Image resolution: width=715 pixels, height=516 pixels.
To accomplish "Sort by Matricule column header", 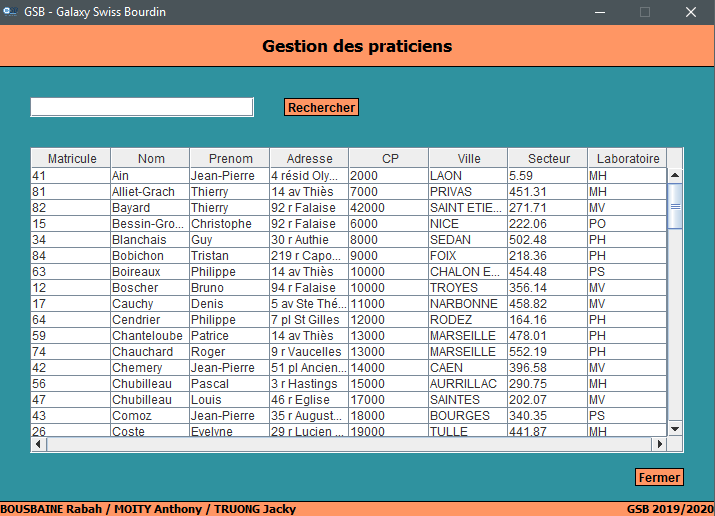I will pyautogui.click(x=71, y=158).
